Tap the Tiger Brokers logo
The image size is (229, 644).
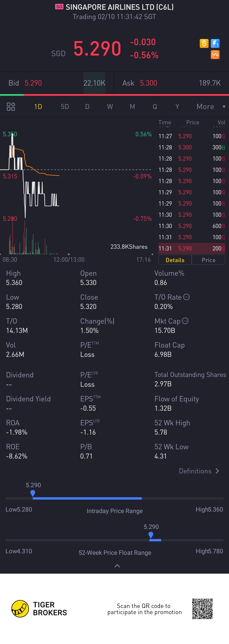[20, 608]
